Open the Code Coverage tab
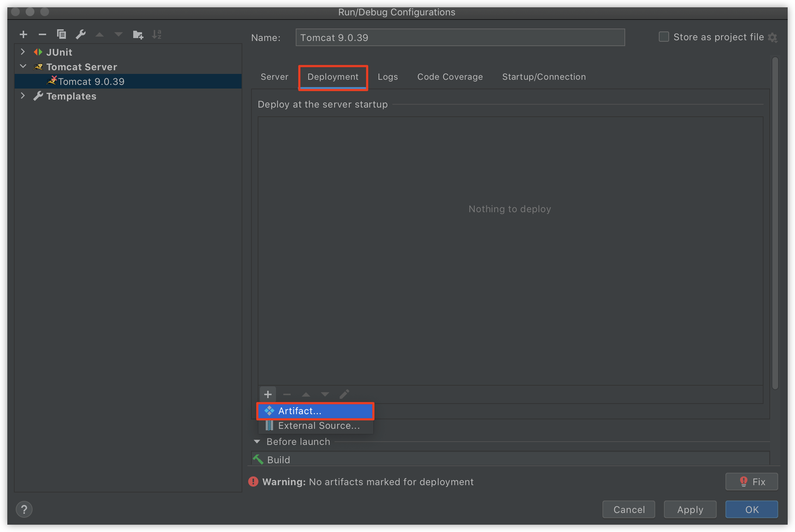Image resolution: width=795 pixels, height=532 pixels. (x=450, y=76)
